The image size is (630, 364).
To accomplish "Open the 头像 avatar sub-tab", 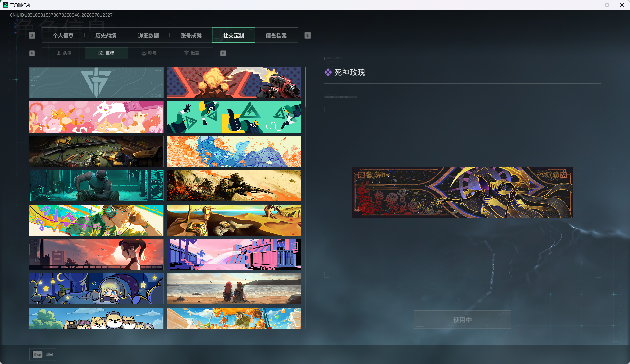I will click(64, 53).
